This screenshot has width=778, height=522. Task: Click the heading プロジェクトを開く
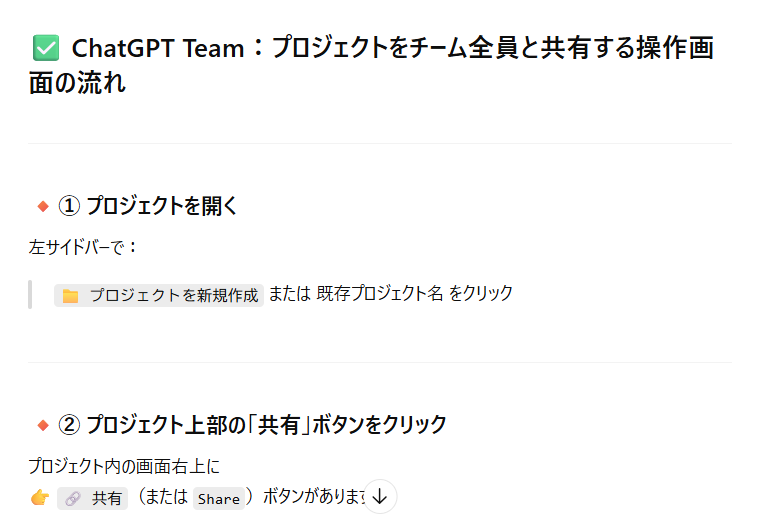point(162,205)
